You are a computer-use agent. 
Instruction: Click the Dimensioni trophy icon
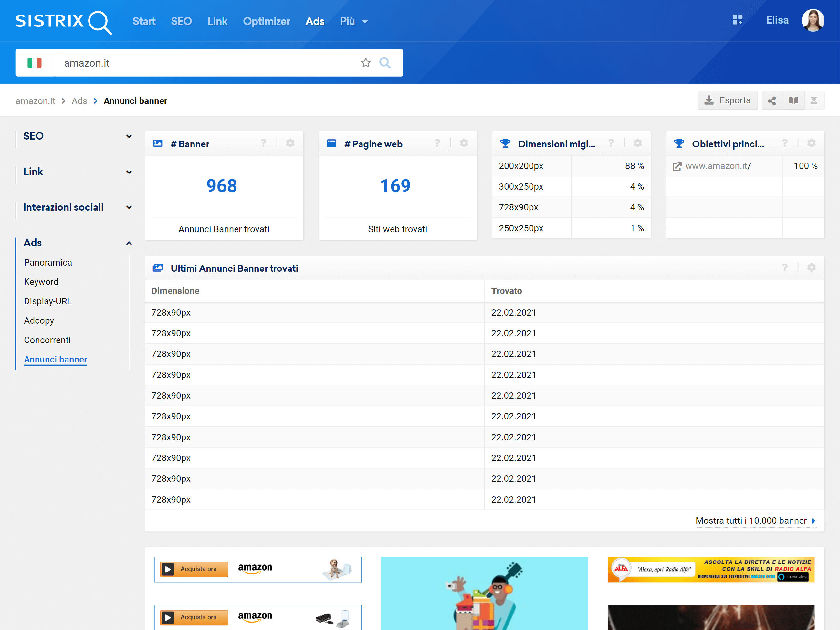(x=505, y=143)
